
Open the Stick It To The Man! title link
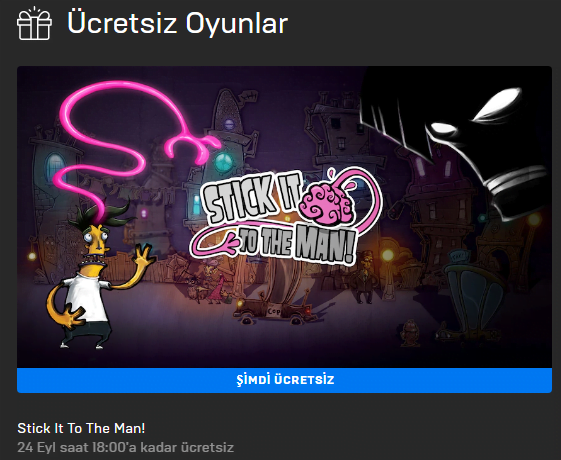pos(81,428)
